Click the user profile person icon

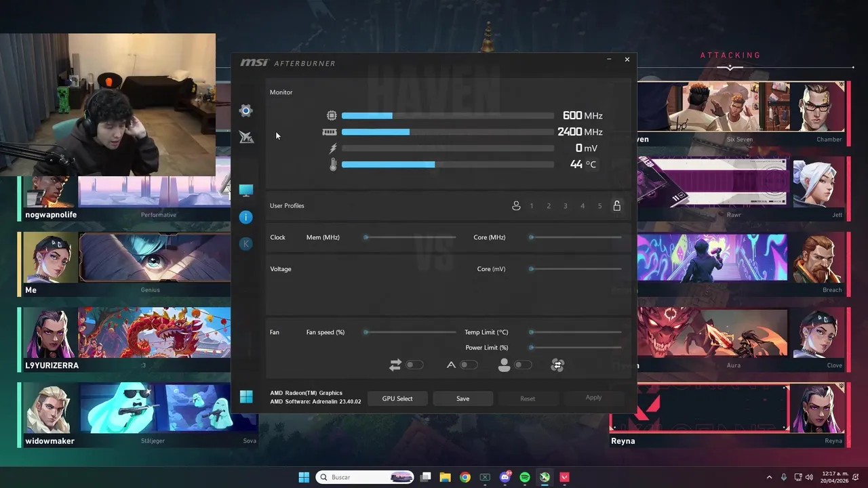click(516, 205)
